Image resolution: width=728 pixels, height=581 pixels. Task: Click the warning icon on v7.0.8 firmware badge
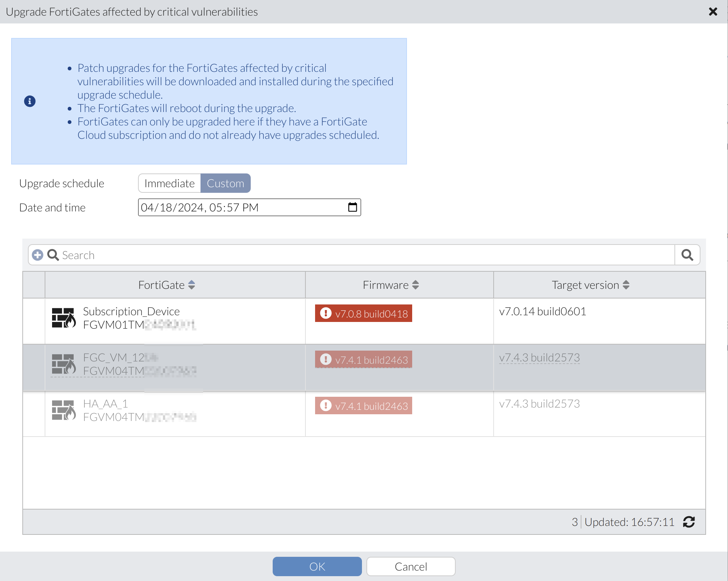point(326,313)
